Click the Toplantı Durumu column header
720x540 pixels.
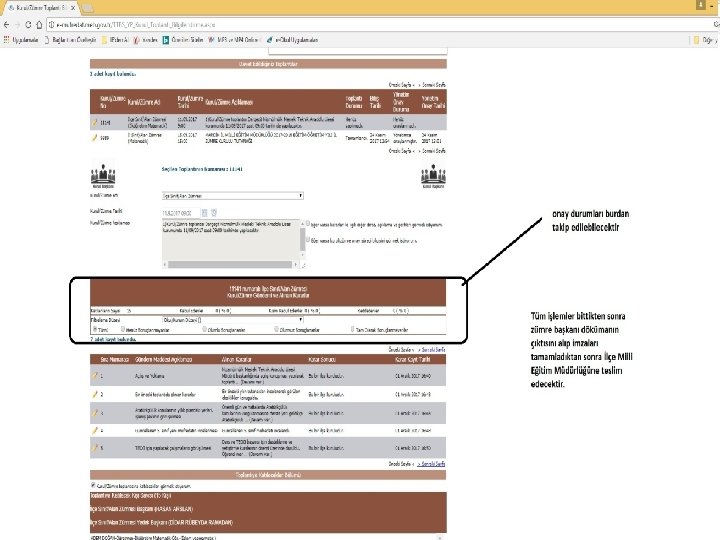pyautogui.click(x=354, y=102)
